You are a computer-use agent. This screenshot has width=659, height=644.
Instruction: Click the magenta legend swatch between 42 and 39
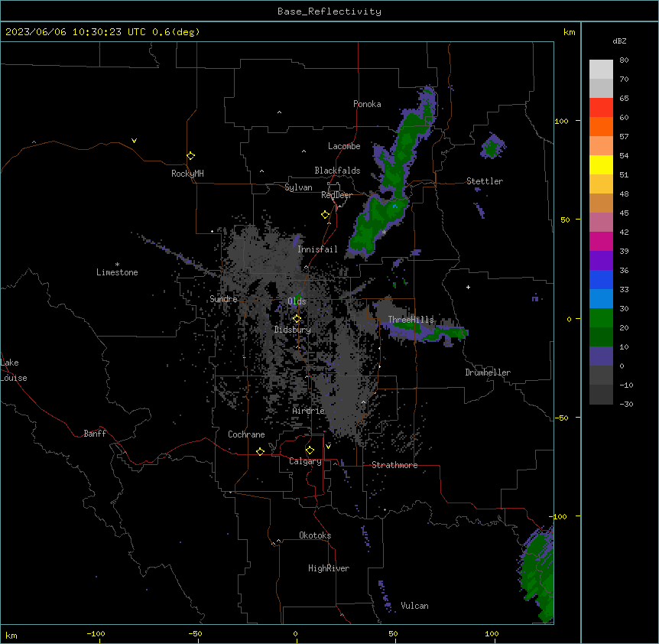pyautogui.click(x=601, y=241)
